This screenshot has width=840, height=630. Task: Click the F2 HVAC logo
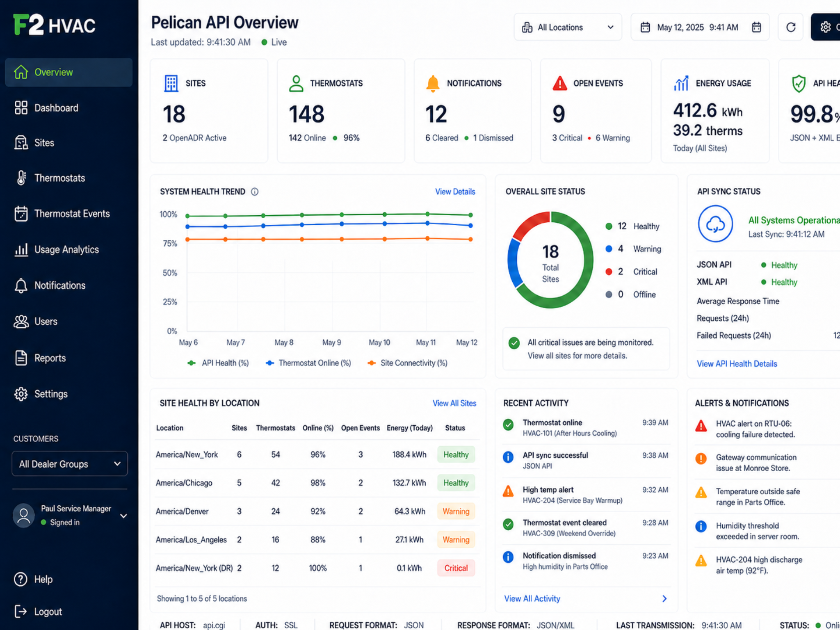55,25
